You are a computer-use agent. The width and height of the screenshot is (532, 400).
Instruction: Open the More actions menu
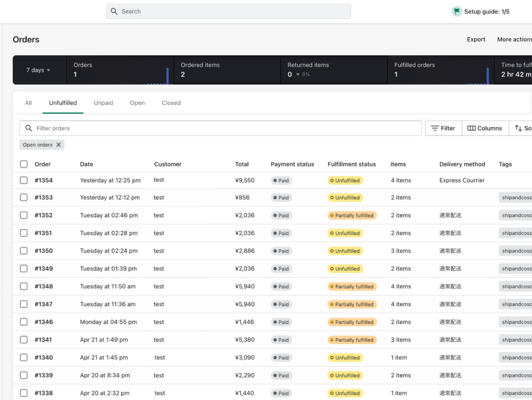[514, 39]
